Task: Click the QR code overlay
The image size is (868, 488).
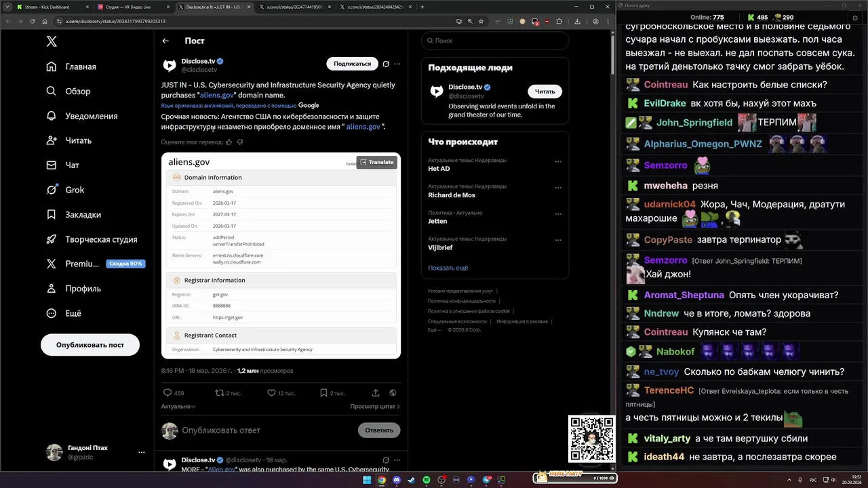Action: 591,439
